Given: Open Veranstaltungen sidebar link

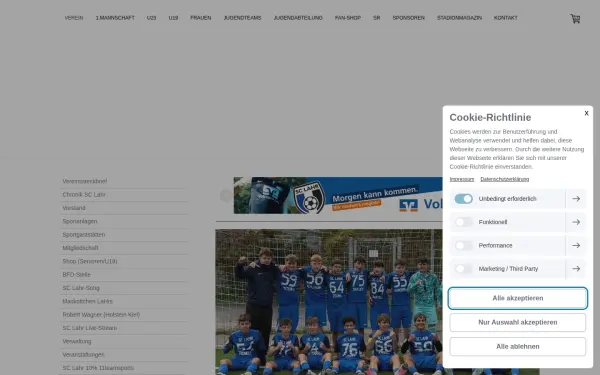Looking at the screenshot, I should [83, 355].
